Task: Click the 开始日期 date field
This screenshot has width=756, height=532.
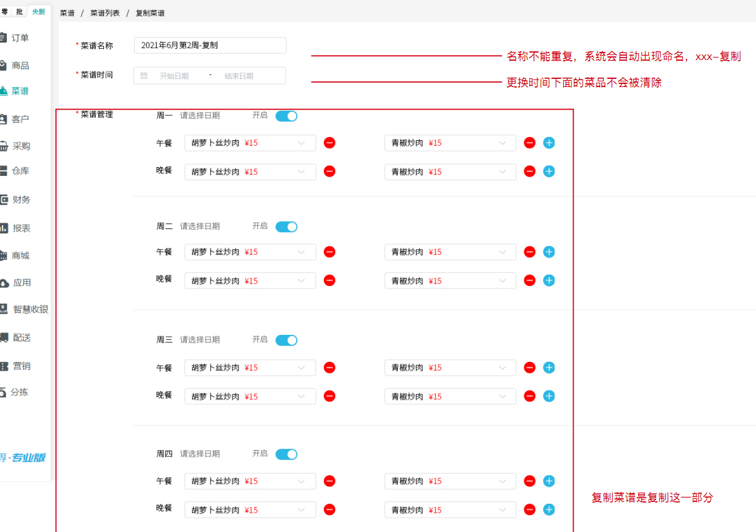Action: click(x=174, y=76)
